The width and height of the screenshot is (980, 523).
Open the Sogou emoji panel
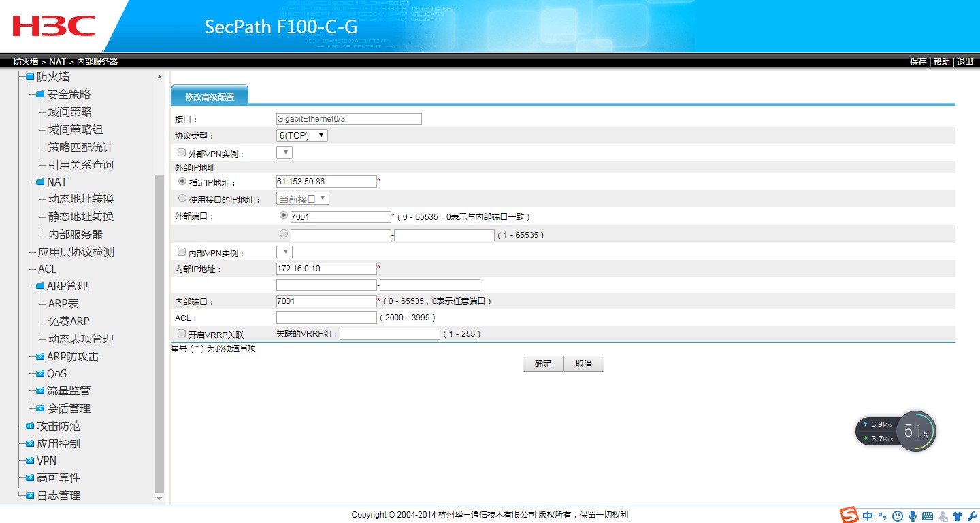tap(898, 516)
